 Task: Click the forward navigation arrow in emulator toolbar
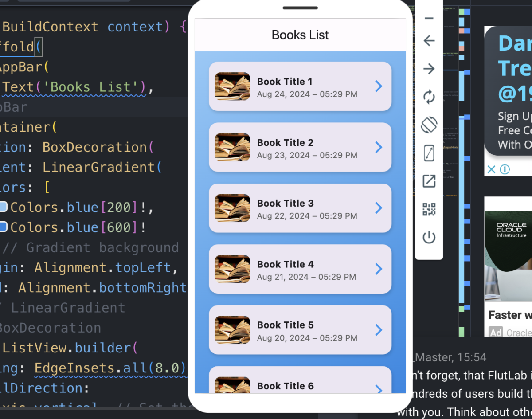tap(429, 69)
